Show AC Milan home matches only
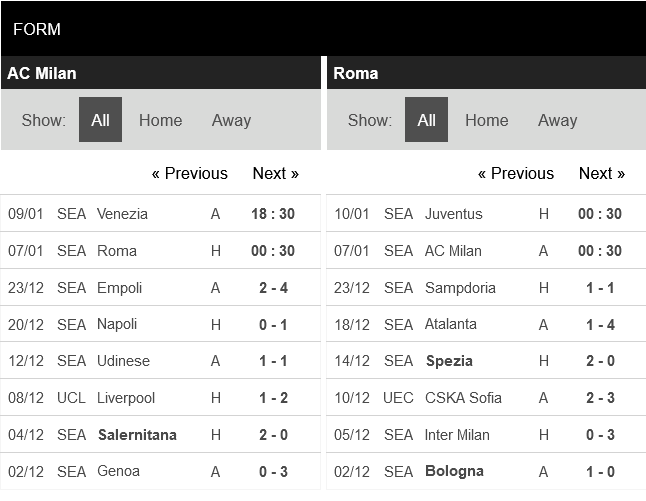 click(x=160, y=120)
